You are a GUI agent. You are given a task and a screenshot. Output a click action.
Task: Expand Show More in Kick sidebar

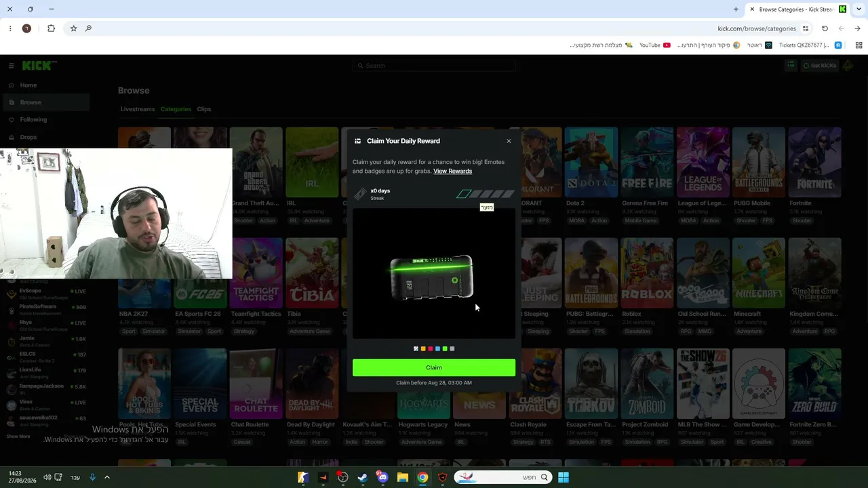click(x=18, y=436)
